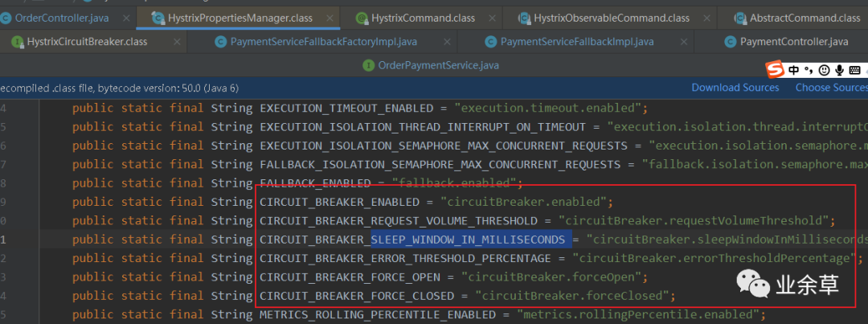This screenshot has width=868, height=324.
Task: Click CIRCUIT_BREAKER_REQUEST_VOLUME_THRESHOLD constant
Action: pyautogui.click(x=399, y=221)
